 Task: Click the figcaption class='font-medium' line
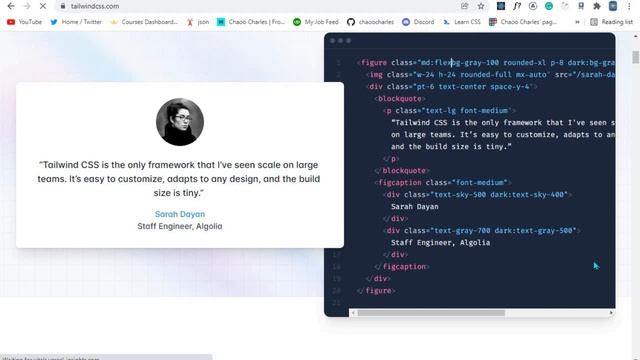pyautogui.click(x=443, y=182)
